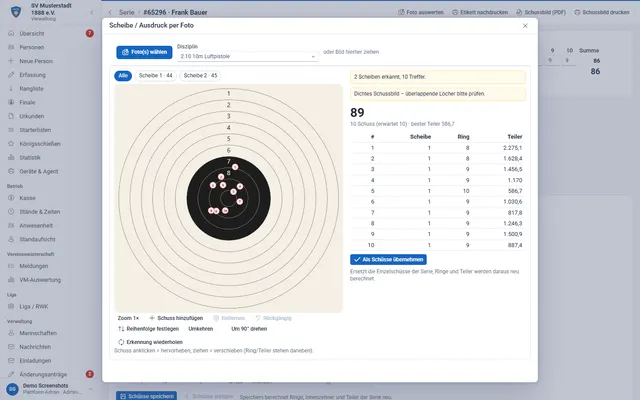The height and width of the screenshot is (400, 640).
Task: Click Foto auswerten in the header
Action: coord(421,12)
